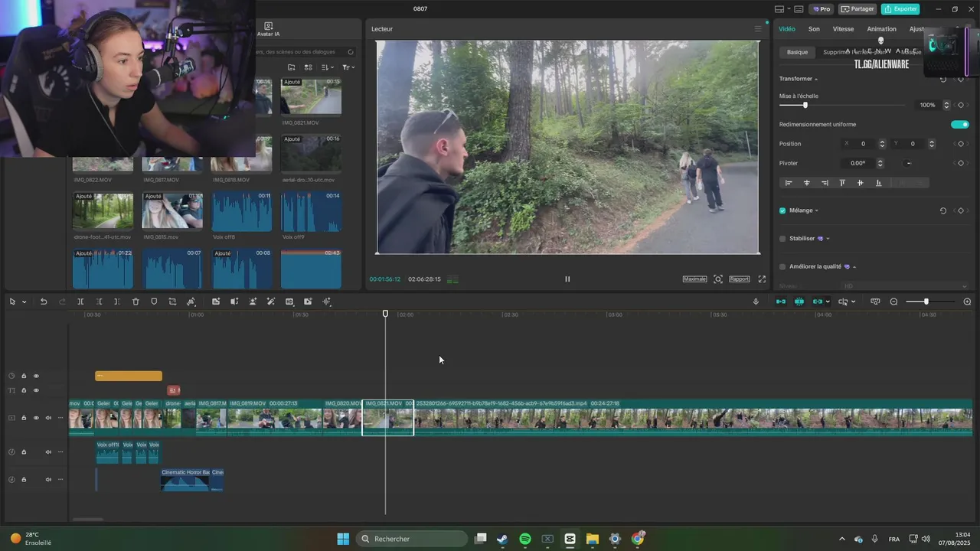Uncheck the Mélange checkbox

[782, 210]
